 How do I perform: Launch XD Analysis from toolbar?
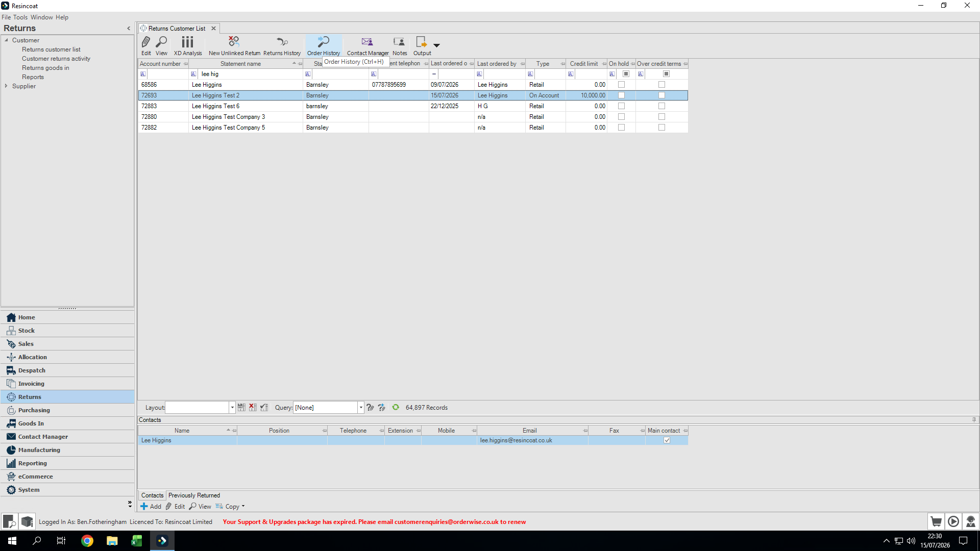(x=188, y=45)
